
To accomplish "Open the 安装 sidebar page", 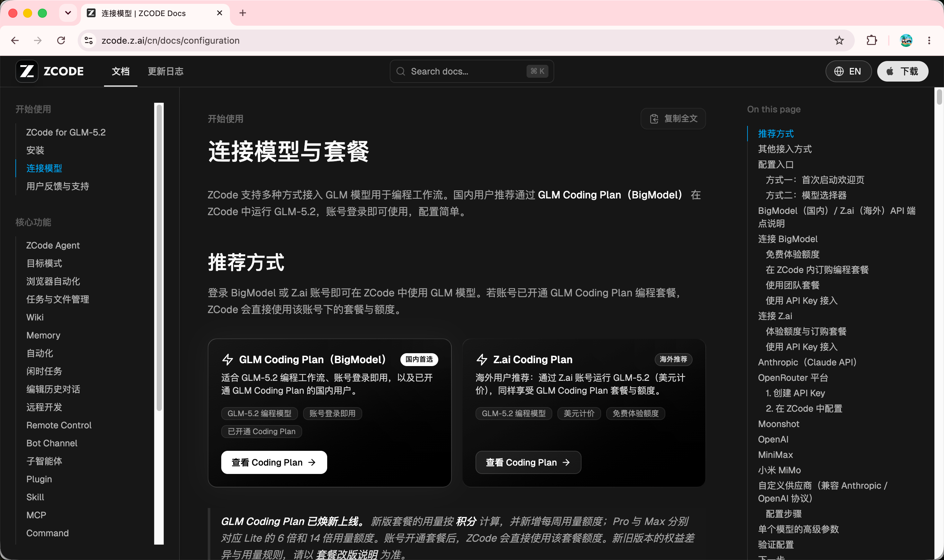I will click(x=35, y=151).
